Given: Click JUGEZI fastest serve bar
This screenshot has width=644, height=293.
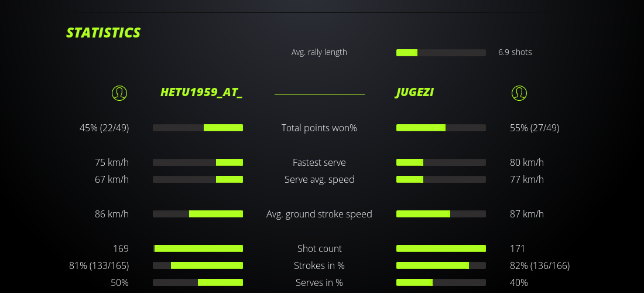Looking at the screenshot, I should coord(441,162).
